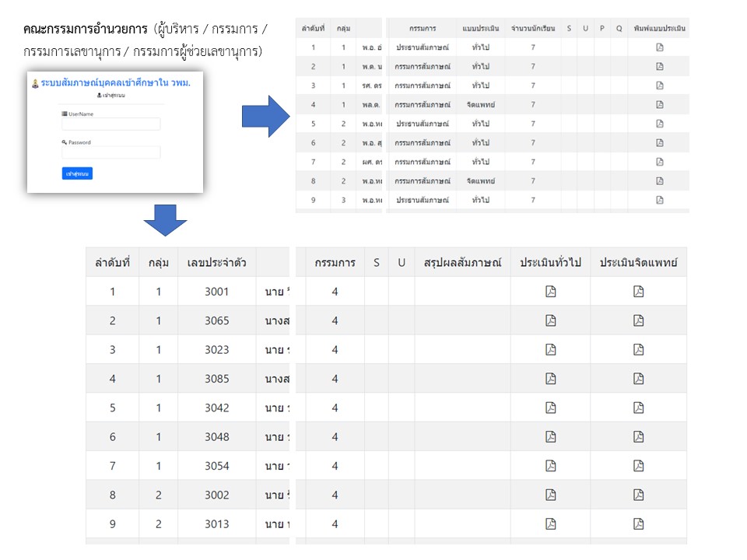This screenshot has width=747, height=560.
Task: Open print form PDF icon for committee row 1
Action: (x=659, y=47)
